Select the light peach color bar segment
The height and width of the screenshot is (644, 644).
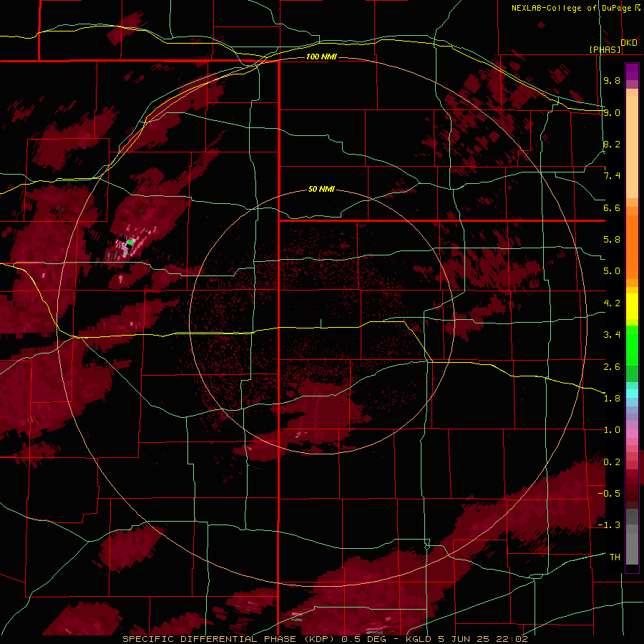(x=632, y=148)
